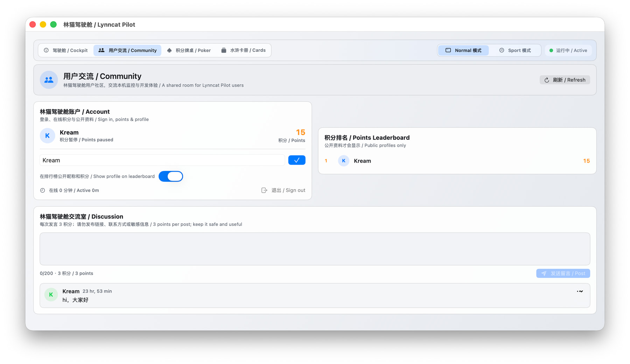
Task: Click the Kream leaderboard avatar
Action: [x=344, y=161]
